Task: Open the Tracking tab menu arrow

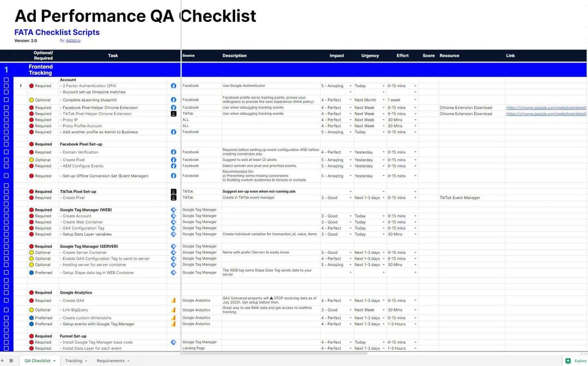Action: [86, 361]
